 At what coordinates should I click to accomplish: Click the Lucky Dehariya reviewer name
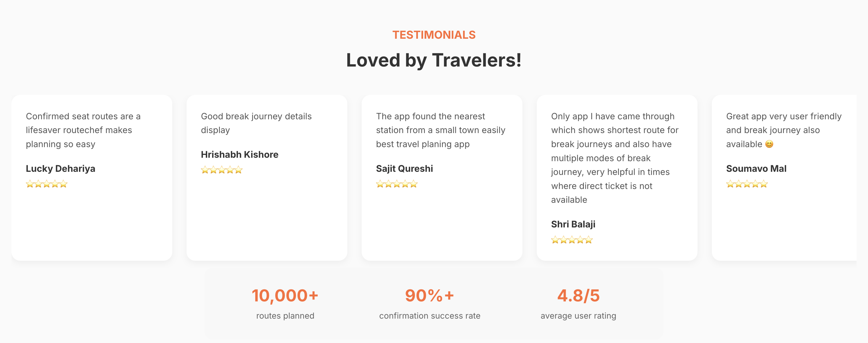(61, 169)
